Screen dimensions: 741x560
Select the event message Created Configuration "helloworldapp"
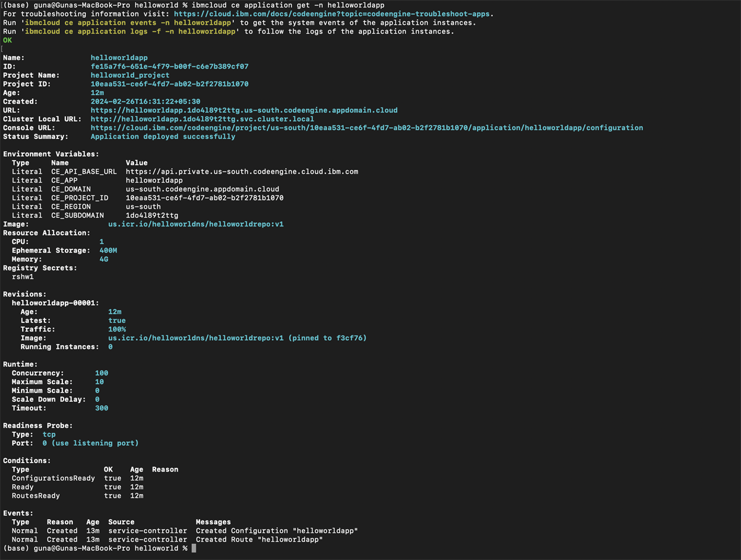[277, 531]
